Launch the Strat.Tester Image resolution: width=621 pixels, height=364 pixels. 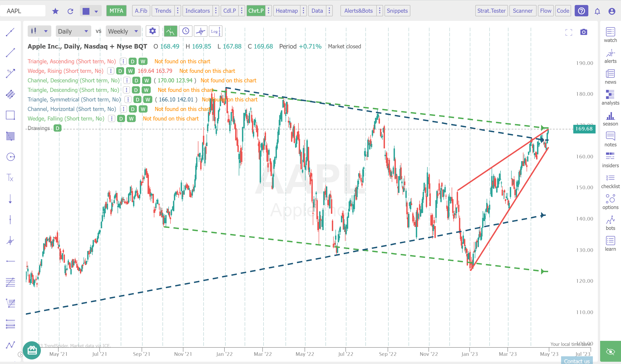point(491,11)
